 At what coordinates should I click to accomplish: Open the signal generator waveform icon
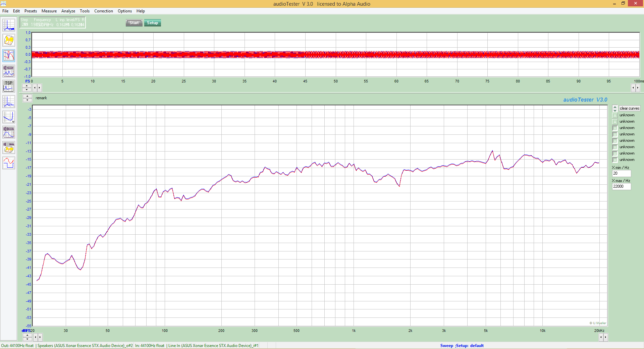click(x=9, y=163)
